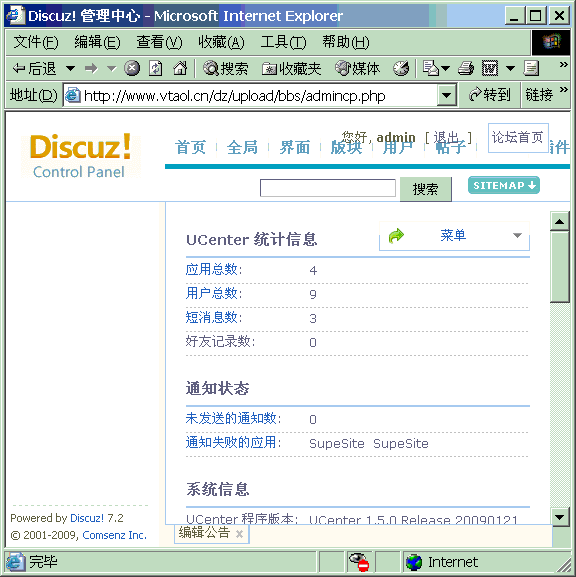Click the control panel search input field
Viewport: 576px width, 577px height.
pos(328,188)
